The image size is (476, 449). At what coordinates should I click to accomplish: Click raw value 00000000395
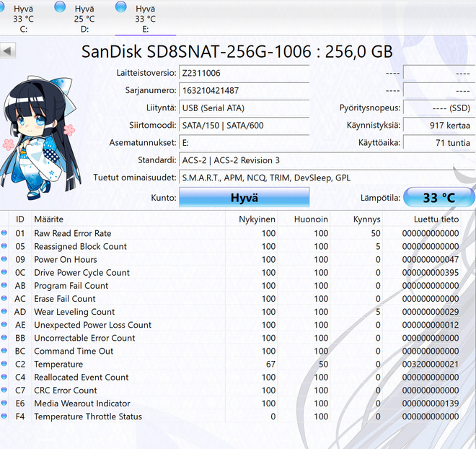[x=430, y=272]
